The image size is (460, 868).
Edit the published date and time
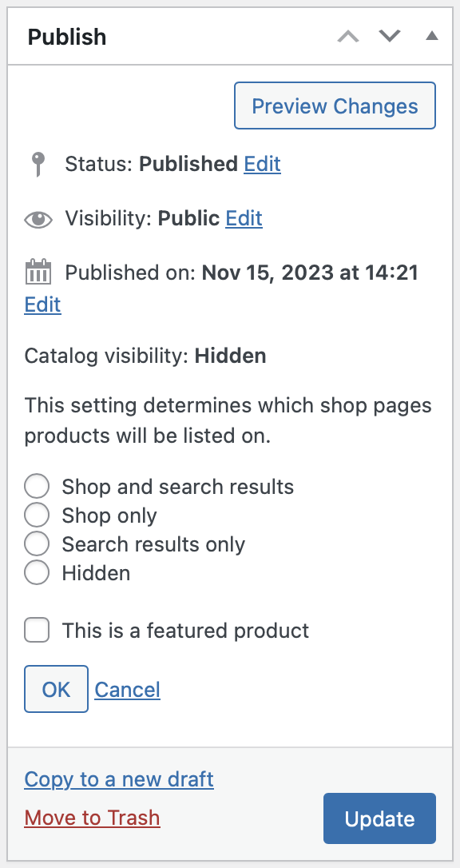coord(42,305)
